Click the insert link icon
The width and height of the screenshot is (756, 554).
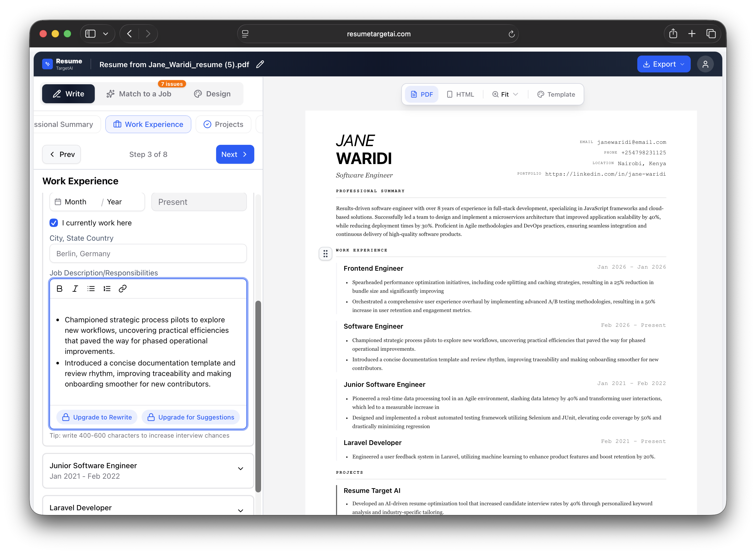click(123, 289)
